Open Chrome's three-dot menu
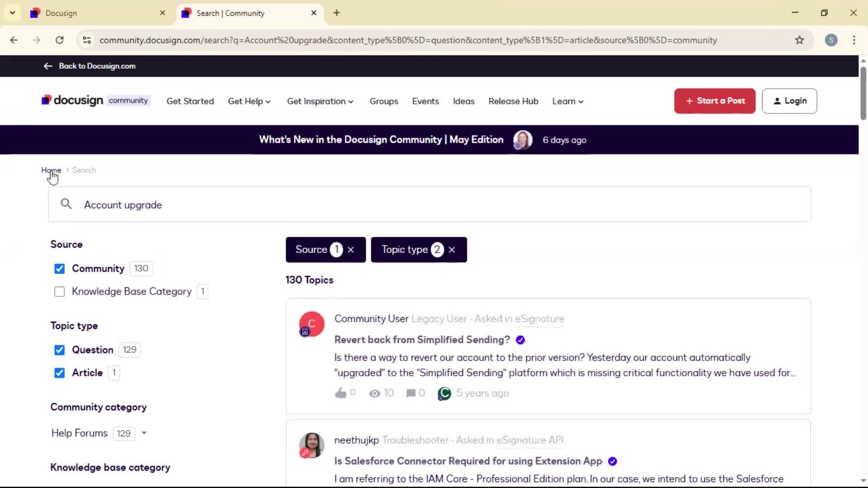The image size is (868, 488). (854, 40)
